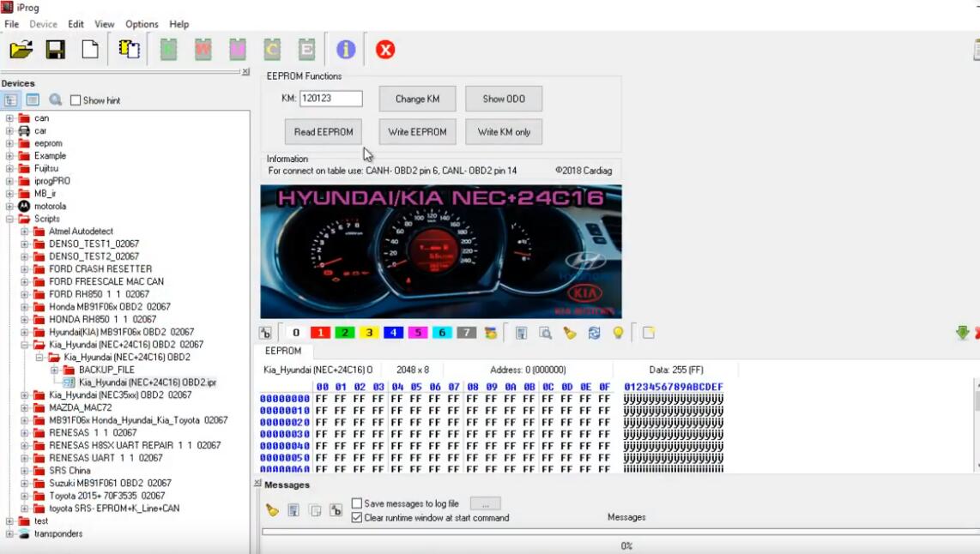
Task: Select Suzuki MB91F061 OBD2 02067 tree item
Action: pyautogui.click(x=110, y=483)
